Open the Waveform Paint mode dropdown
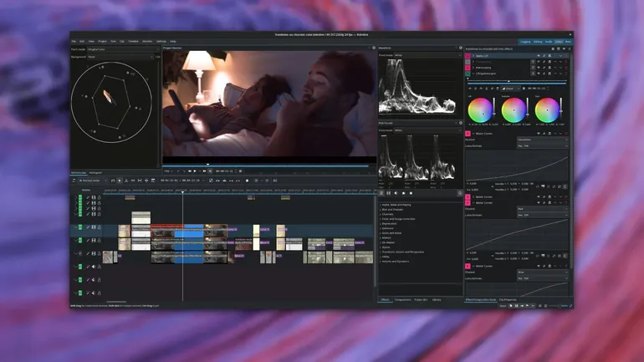The height and width of the screenshot is (362, 644). pyautogui.click(x=427, y=55)
